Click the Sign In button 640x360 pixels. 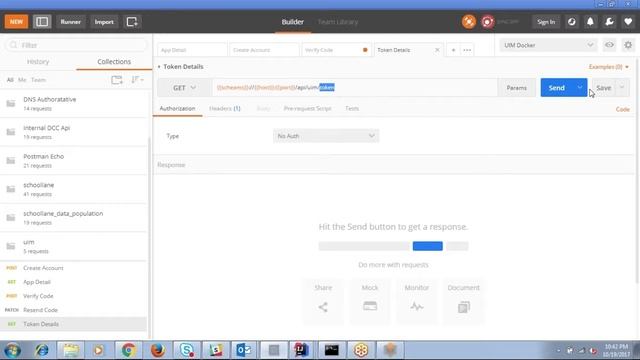546,22
